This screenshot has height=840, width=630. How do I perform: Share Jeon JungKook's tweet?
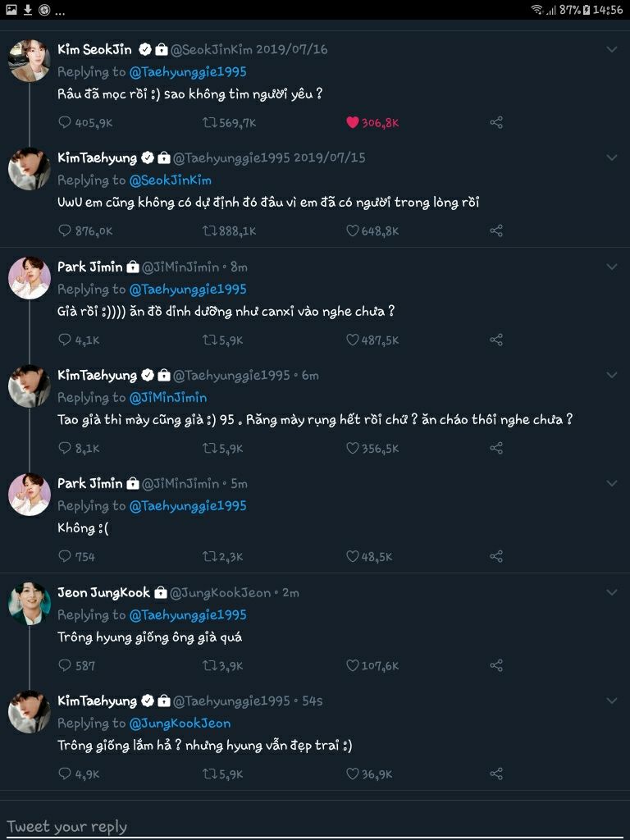(x=496, y=665)
